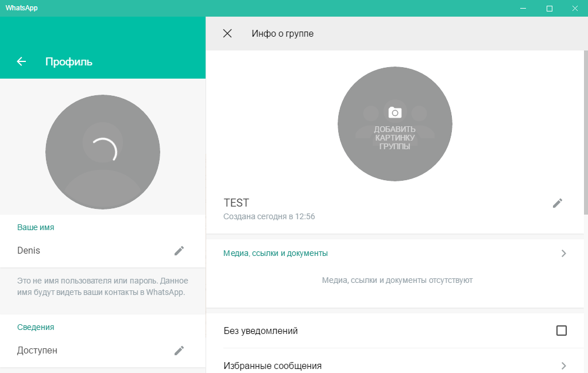Screen dimensions: 588x373
Task: Click the back arrow next to Профиль
Action: [22, 61]
